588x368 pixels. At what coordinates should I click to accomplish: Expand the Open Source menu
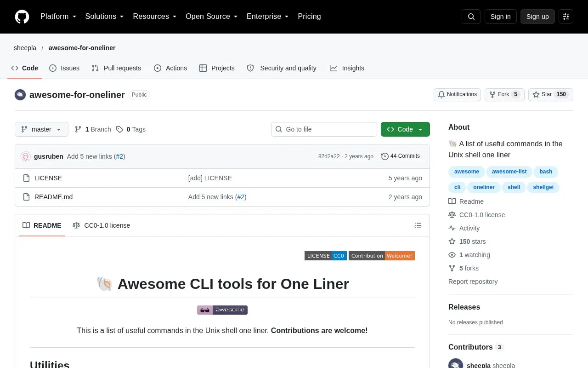click(x=211, y=17)
